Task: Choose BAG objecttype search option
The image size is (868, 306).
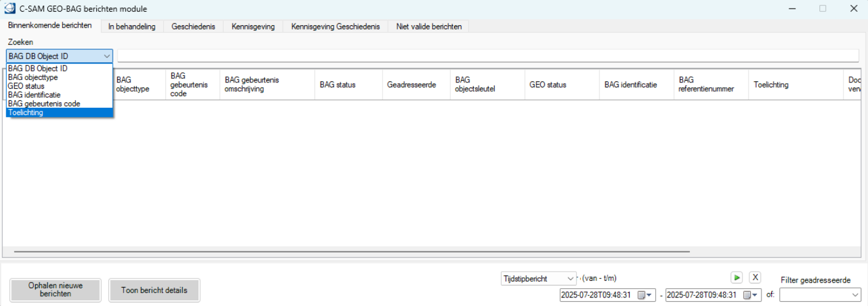Action: [60, 78]
